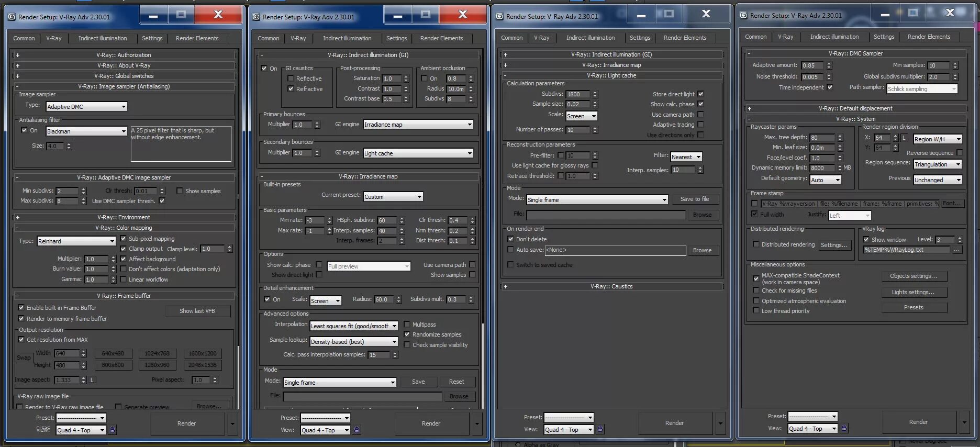Click Render button in the DMC Sampler window
Screen dimensions: 980x447
click(x=918, y=422)
